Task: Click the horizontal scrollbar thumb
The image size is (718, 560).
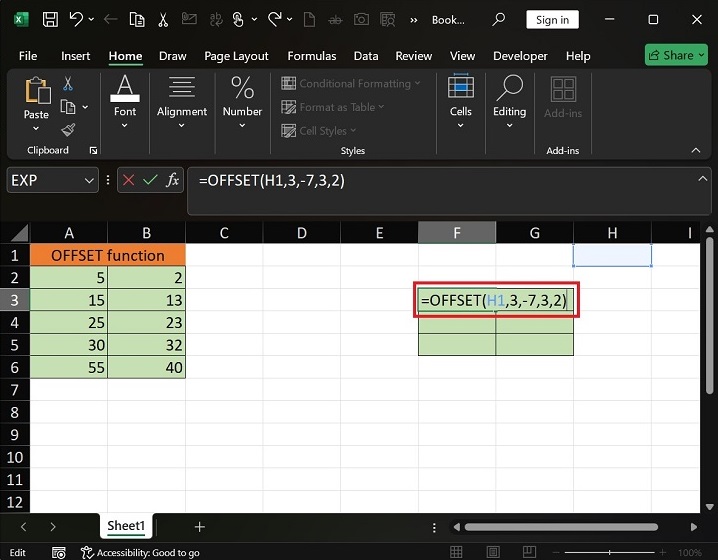Action: coord(561,527)
